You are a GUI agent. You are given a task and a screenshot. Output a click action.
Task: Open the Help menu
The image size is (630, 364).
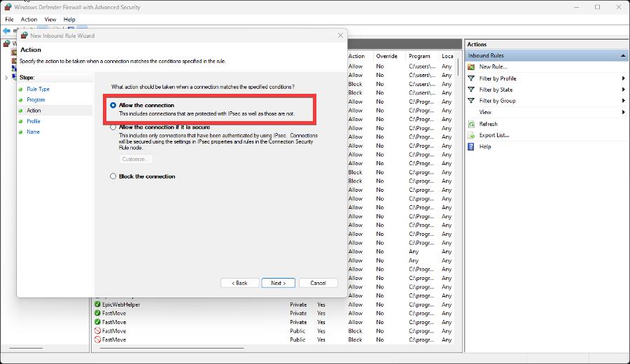[69, 20]
